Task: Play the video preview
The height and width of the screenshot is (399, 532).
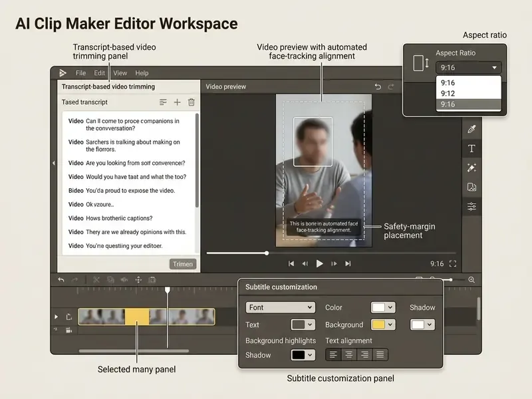Action: tap(319, 263)
